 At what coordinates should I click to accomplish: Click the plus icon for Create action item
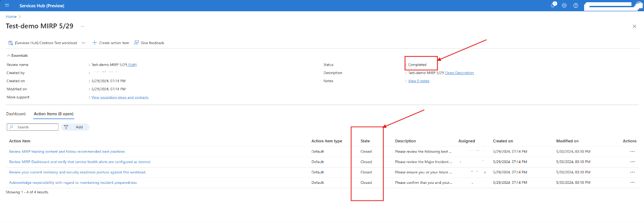(95, 43)
